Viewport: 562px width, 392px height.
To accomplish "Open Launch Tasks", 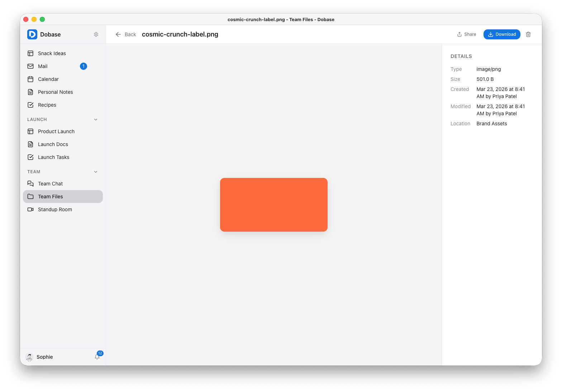I will 63,157.
